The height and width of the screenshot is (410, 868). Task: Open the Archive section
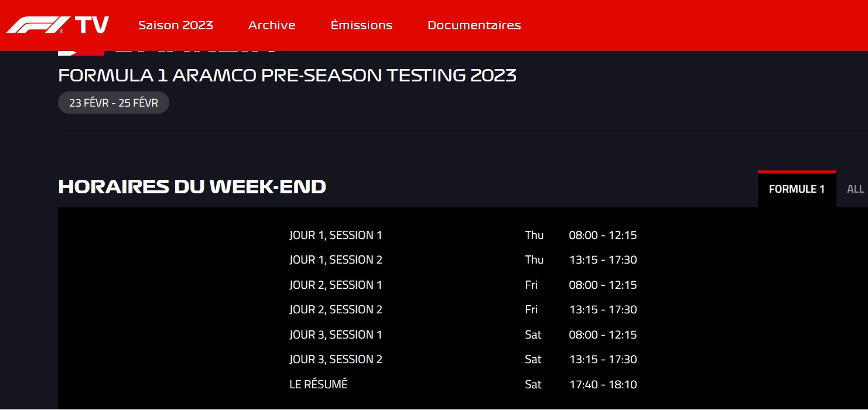272,25
